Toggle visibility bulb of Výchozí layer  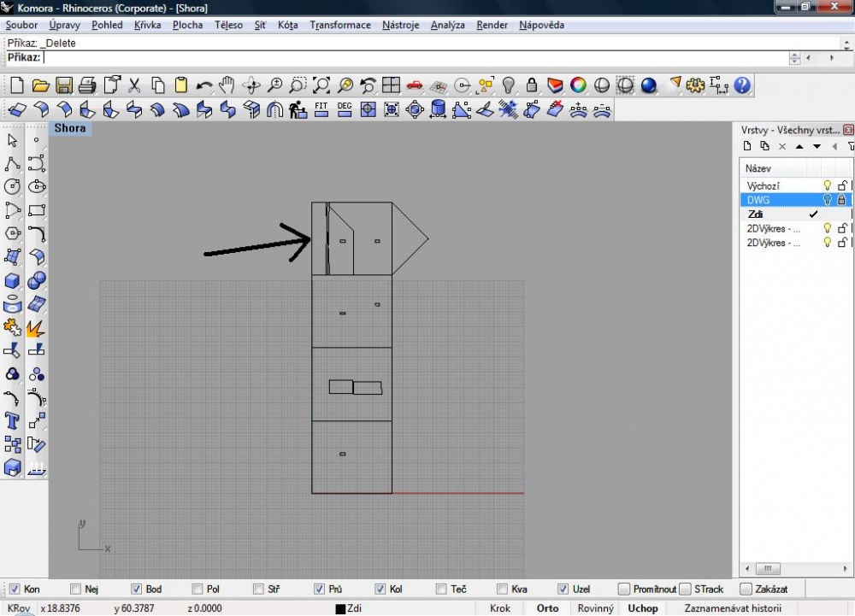[x=827, y=185]
